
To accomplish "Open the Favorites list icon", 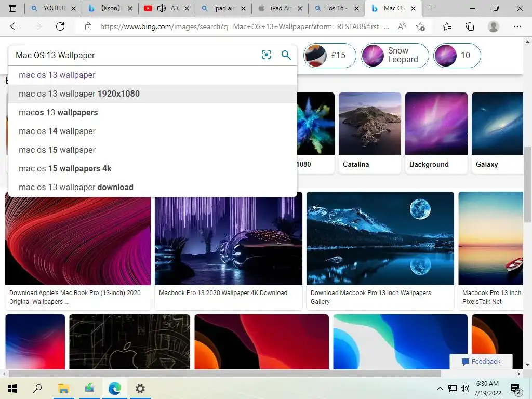I will [x=447, y=26].
